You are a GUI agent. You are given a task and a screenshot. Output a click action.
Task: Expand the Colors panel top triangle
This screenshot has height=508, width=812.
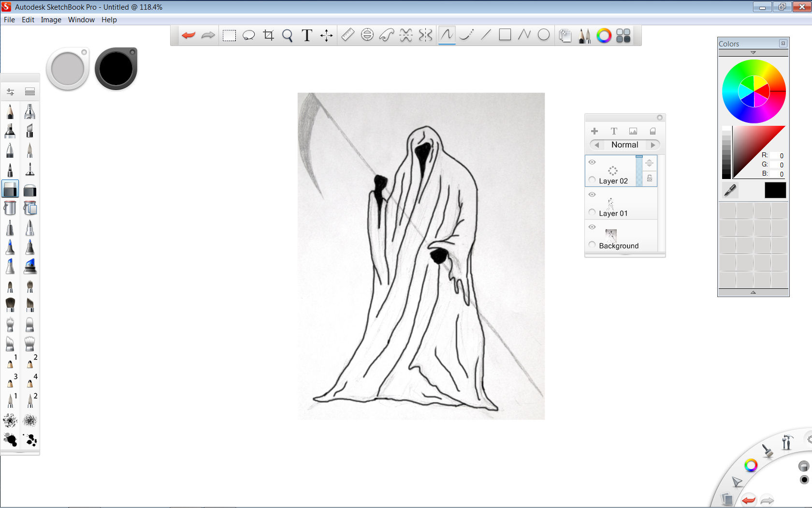click(753, 52)
